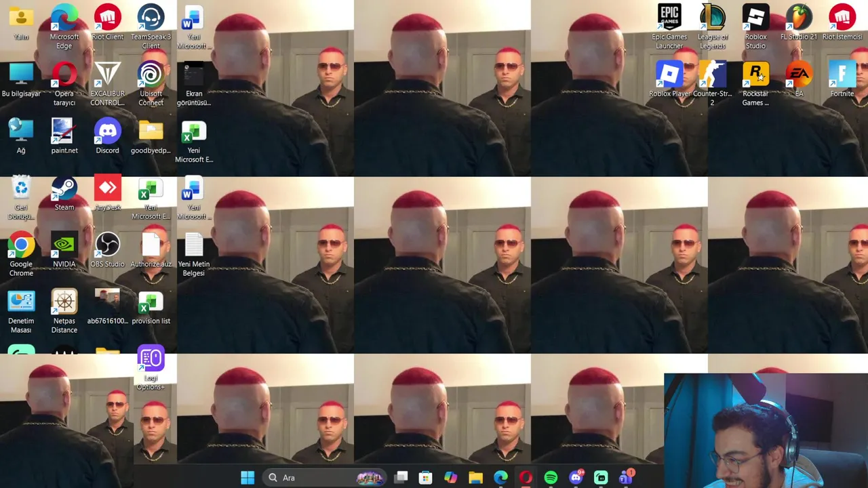Open Copilot from the taskbar

point(451,478)
